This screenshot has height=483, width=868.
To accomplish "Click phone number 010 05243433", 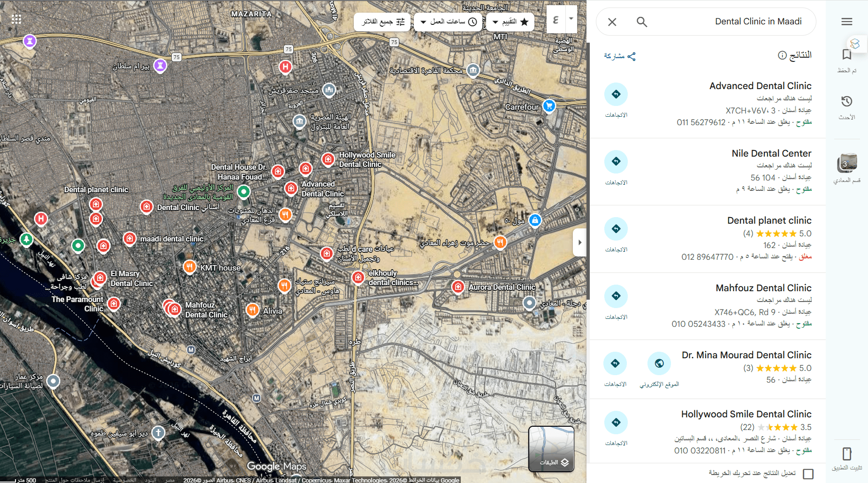I will [698, 324].
